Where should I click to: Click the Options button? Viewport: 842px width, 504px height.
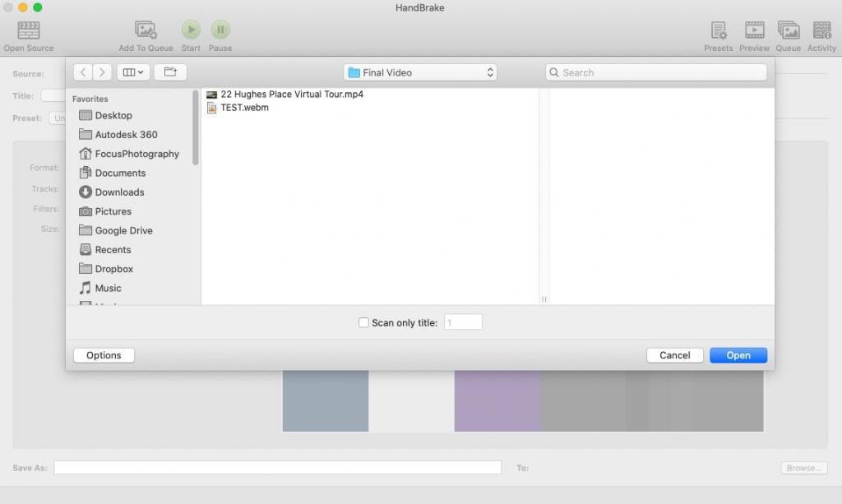coord(104,355)
